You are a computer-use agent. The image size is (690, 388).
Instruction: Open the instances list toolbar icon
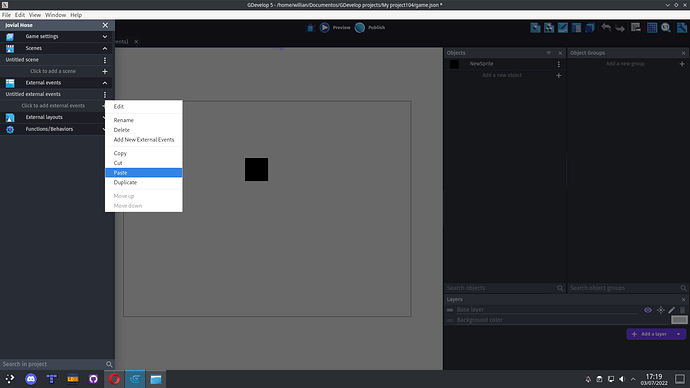point(576,28)
